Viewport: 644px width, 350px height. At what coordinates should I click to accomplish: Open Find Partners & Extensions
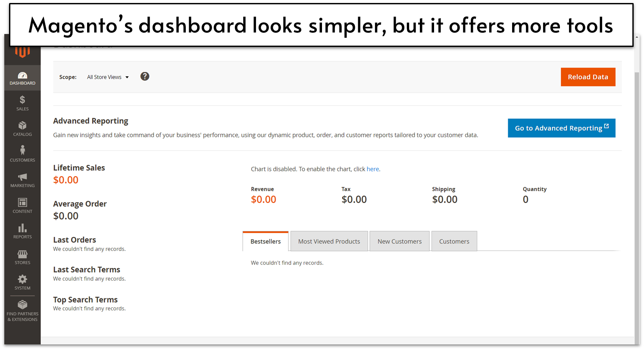(x=22, y=309)
